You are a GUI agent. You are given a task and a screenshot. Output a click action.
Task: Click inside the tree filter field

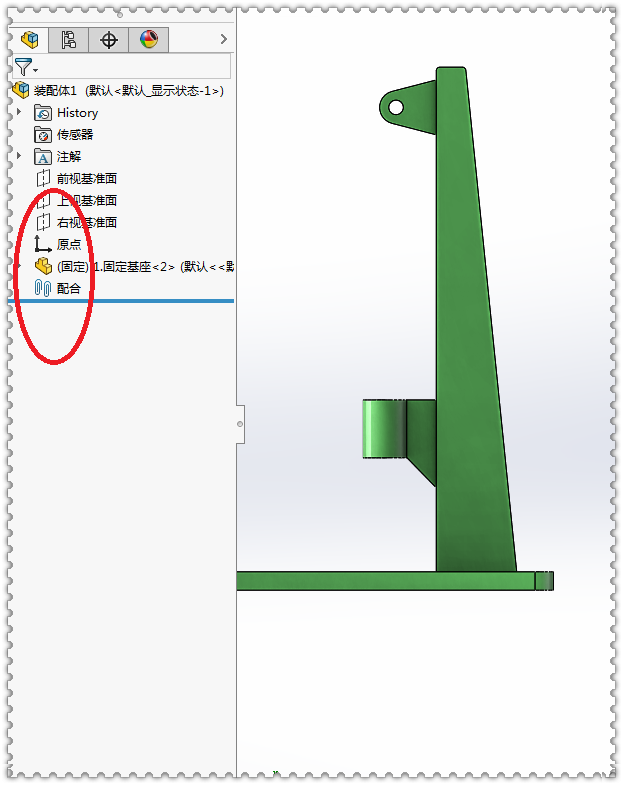(122, 66)
